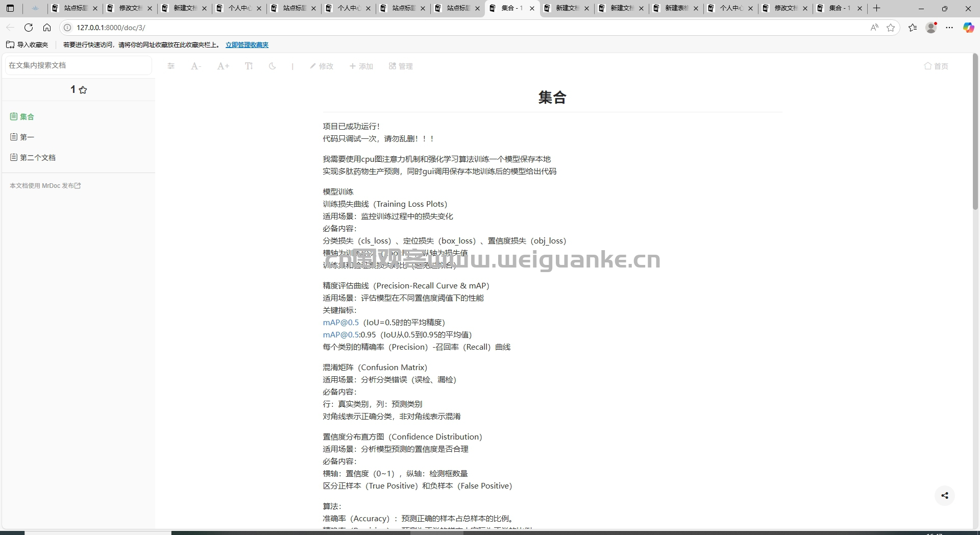Click 修改 to edit the document
Image resolution: width=980 pixels, height=535 pixels.
[322, 66]
